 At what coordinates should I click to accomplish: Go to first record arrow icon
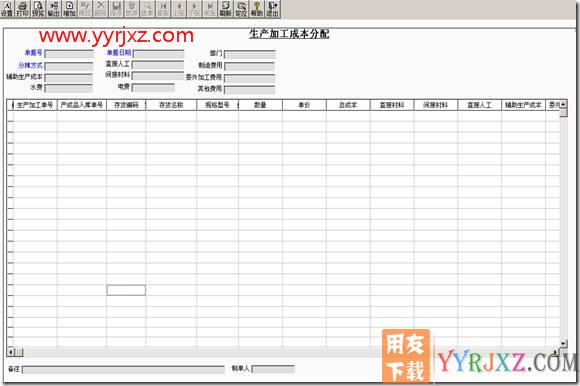[x=163, y=9]
